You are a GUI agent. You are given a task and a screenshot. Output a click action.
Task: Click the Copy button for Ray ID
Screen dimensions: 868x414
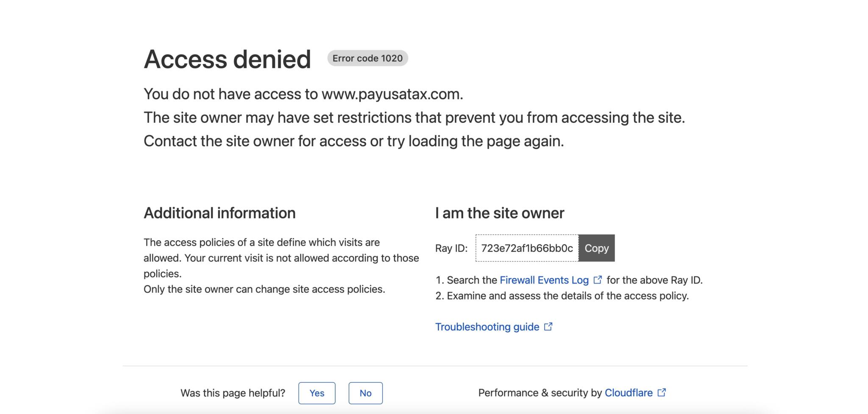point(596,248)
